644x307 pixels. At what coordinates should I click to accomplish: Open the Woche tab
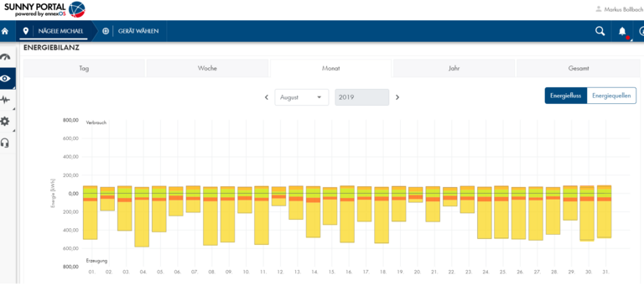207,69
